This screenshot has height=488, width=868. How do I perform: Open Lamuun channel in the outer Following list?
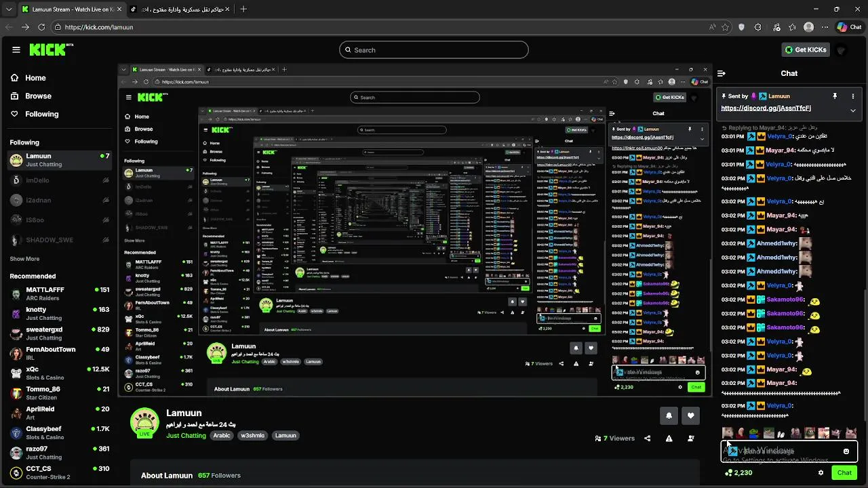(x=60, y=159)
